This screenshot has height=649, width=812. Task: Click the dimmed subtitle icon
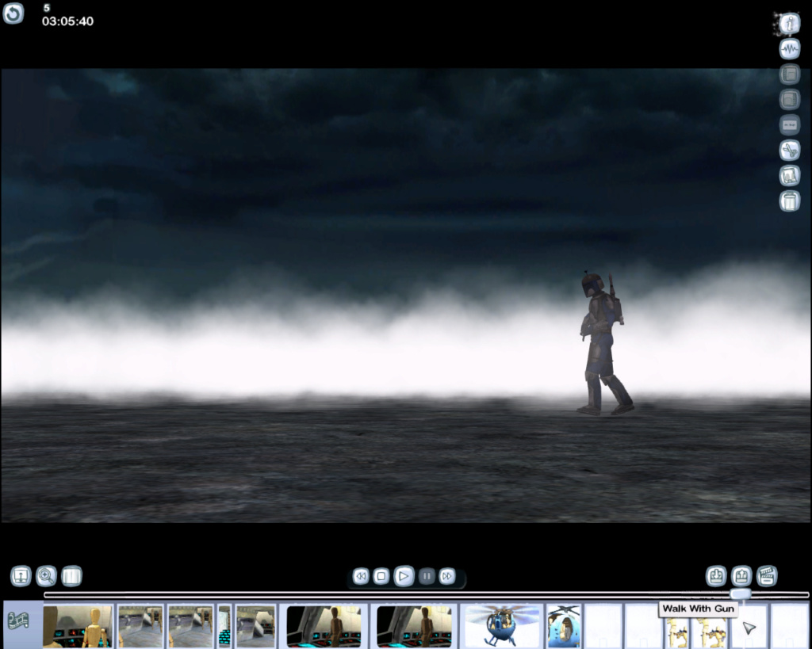[790, 124]
